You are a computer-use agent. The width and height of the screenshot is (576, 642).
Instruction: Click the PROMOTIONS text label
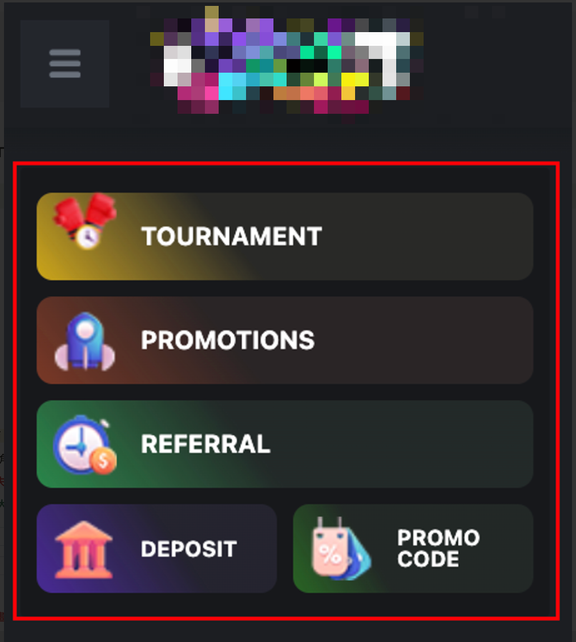click(x=228, y=340)
